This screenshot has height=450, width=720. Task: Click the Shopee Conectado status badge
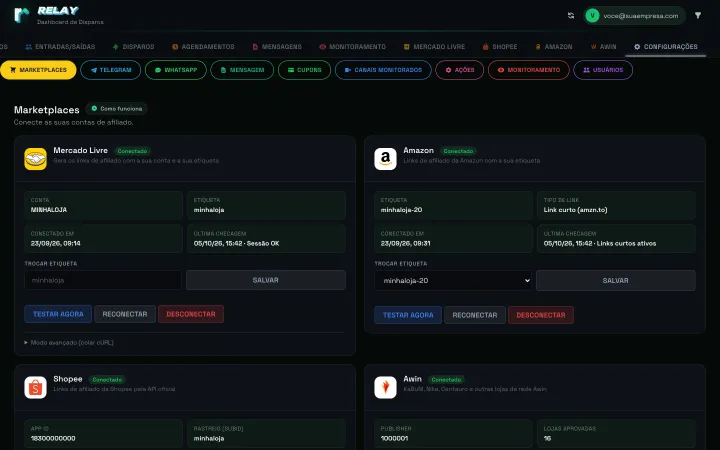pos(107,380)
